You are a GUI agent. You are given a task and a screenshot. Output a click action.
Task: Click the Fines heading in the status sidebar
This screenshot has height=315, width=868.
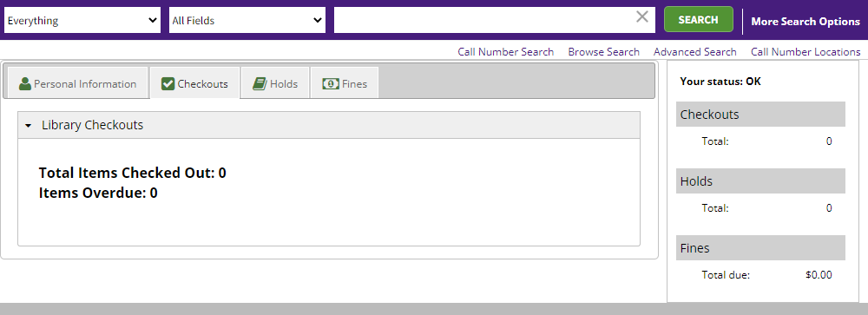760,248
